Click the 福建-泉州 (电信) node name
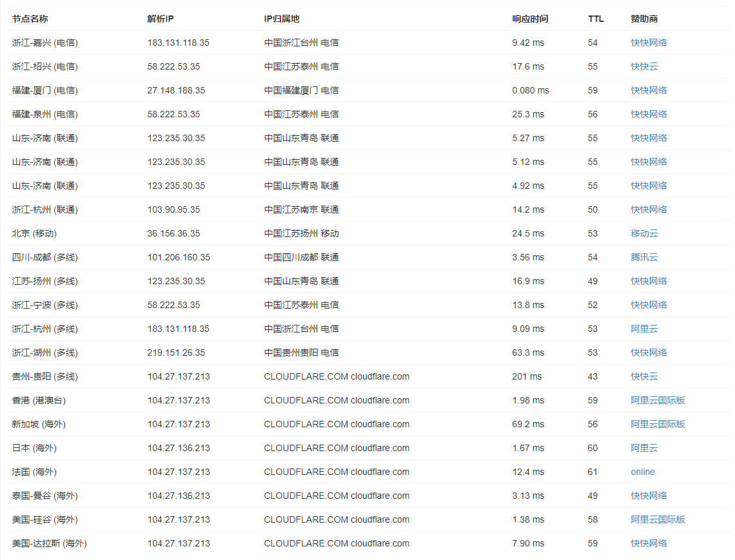The width and height of the screenshot is (735, 560). click(44, 114)
